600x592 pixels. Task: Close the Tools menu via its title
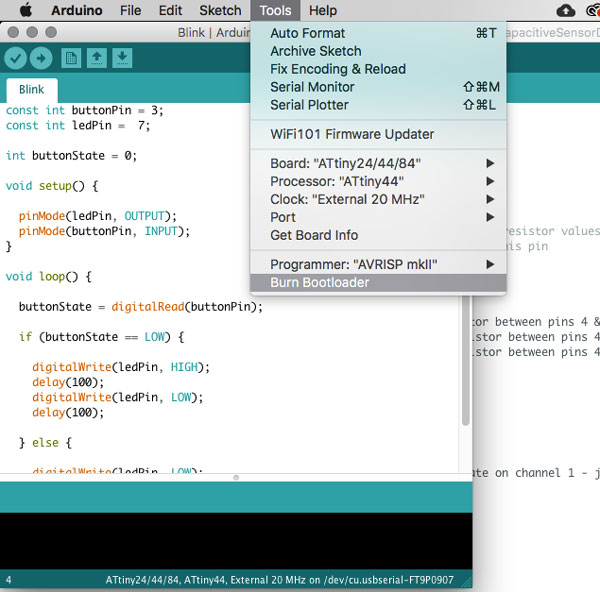tap(276, 10)
